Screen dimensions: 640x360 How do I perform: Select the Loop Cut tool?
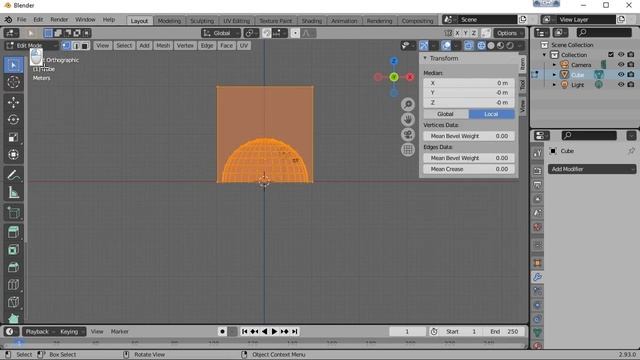(13, 285)
